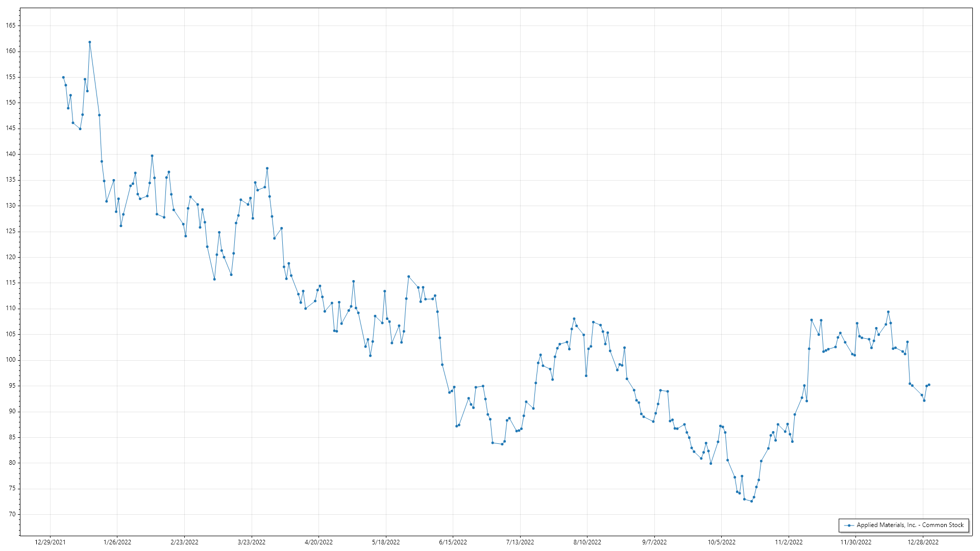Select the 1/26/2022 x-axis date label

click(117, 542)
